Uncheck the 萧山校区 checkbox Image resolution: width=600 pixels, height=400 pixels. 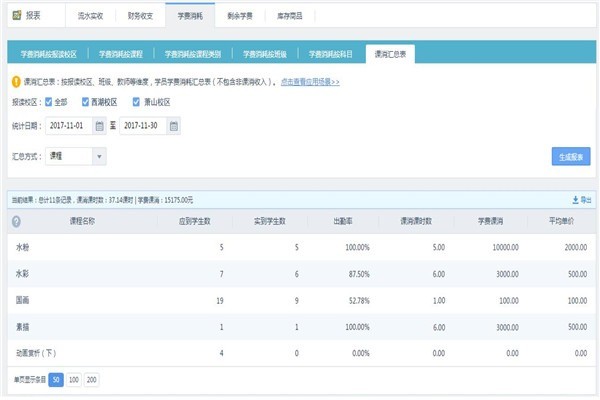click(x=137, y=102)
